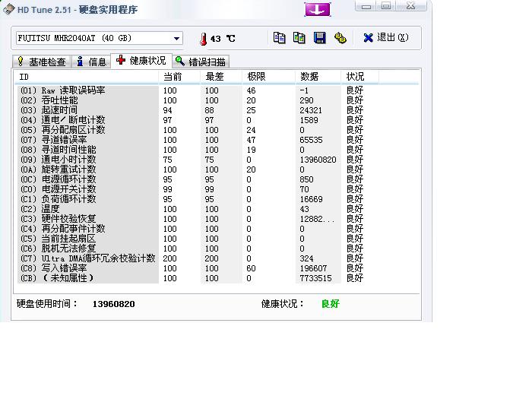Switch to the 基准检查 tab
The width and height of the screenshot is (532, 399).
pyautogui.click(x=42, y=62)
